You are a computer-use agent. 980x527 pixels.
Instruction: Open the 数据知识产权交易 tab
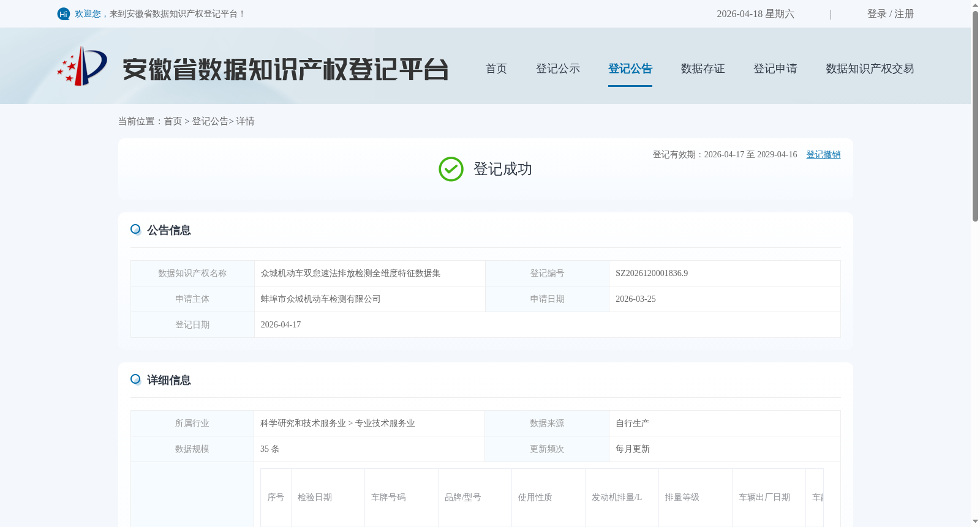point(870,69)
